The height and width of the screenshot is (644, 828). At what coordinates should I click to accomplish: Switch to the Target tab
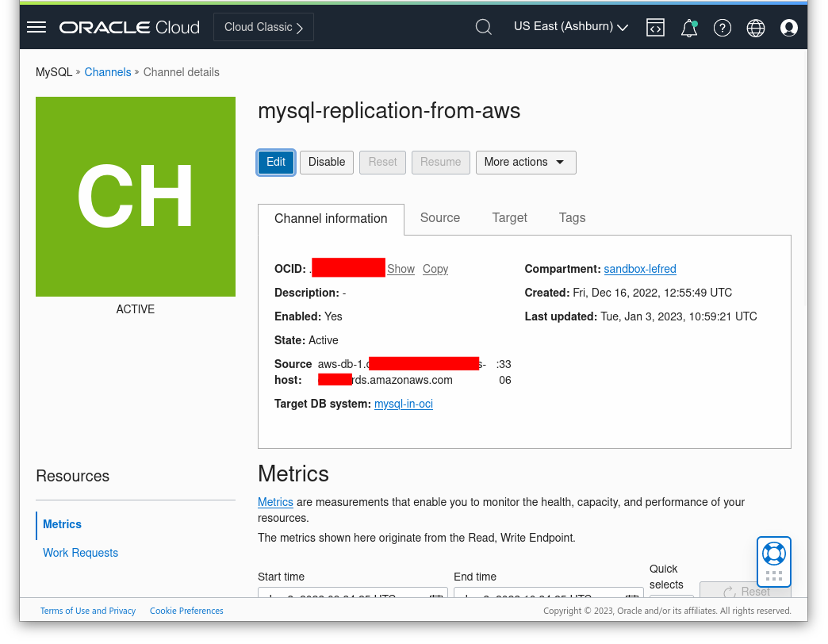click(510, 218)
